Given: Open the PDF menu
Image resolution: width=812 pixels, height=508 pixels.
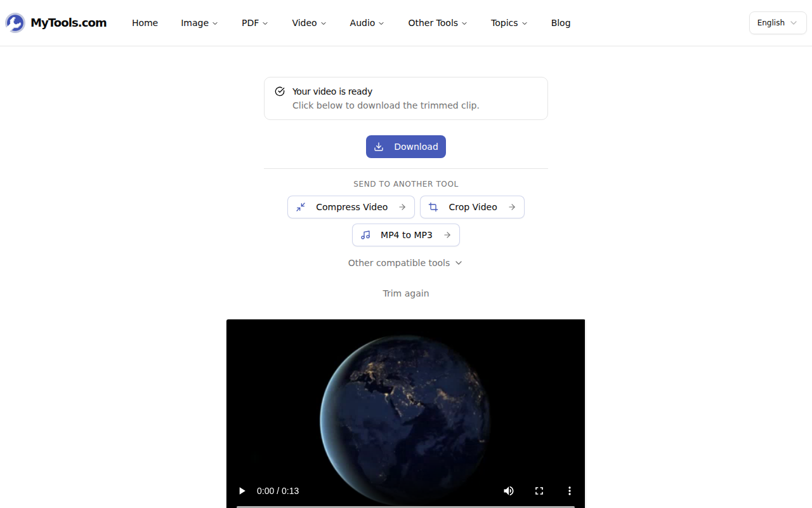Looking at the screenshot, I should point(254,23).
